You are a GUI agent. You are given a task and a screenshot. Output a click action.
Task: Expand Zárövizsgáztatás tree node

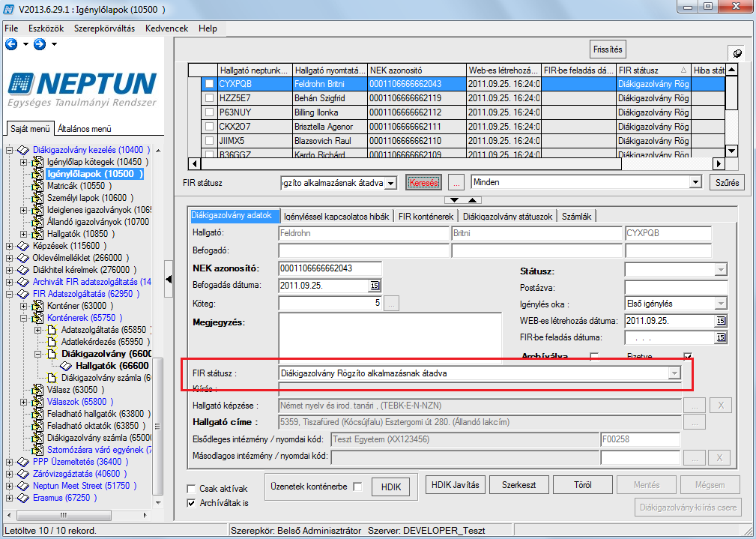9,474
